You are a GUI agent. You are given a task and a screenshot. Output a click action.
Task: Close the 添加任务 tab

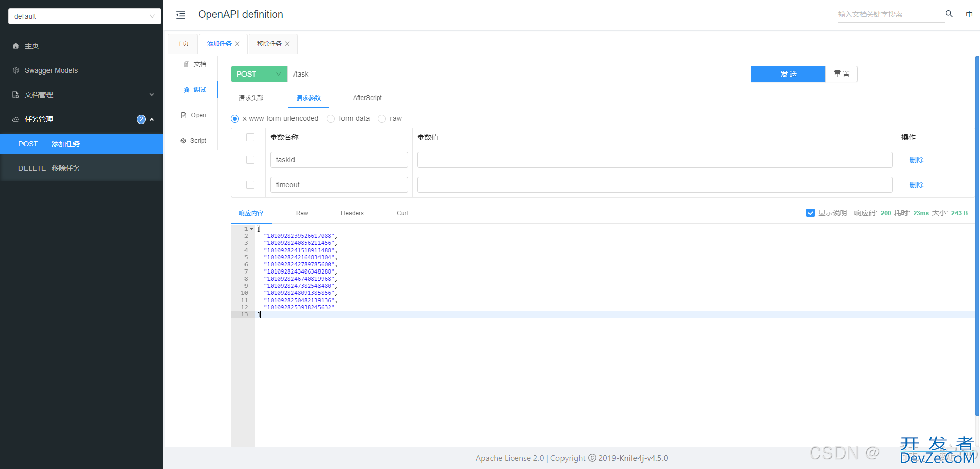[x=237, y=44]
